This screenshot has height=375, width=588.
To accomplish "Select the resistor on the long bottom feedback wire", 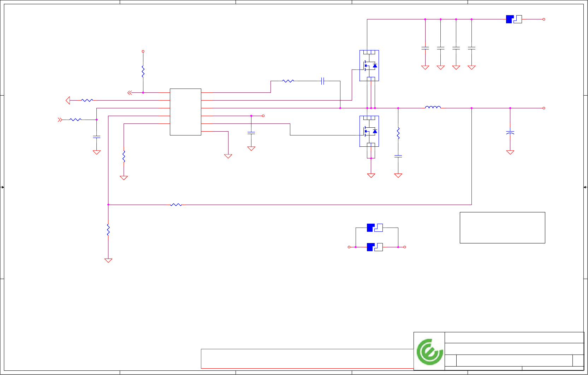I will 176,205.
